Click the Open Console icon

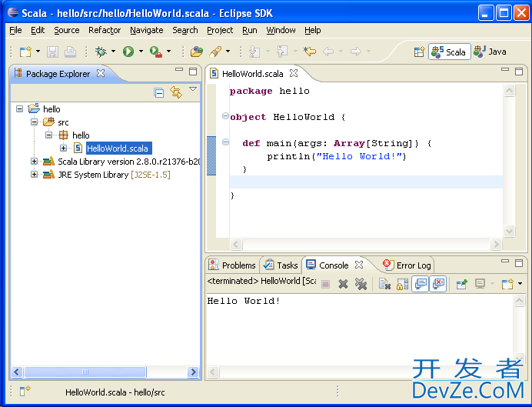507,284
